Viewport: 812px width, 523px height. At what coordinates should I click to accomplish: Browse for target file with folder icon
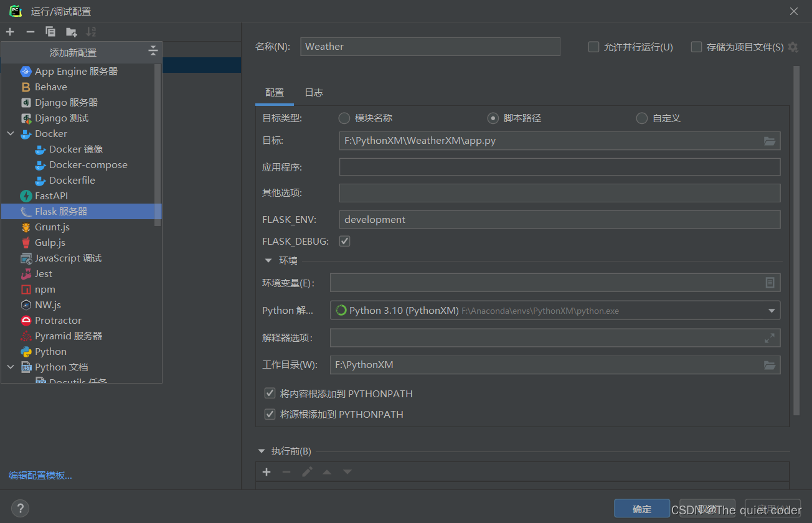coord(770,141)
